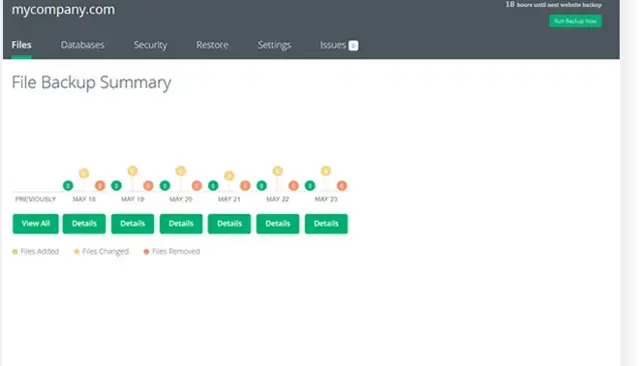Viewport: 640px width, 366px height.
Task: Click the MAY 18 date label
Action: pos(84,199)
